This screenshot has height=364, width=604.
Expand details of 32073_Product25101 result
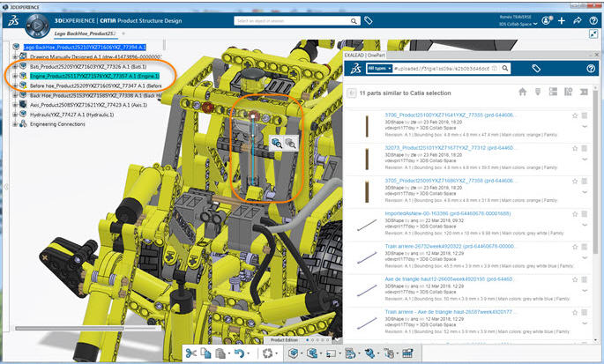[585, 160]
